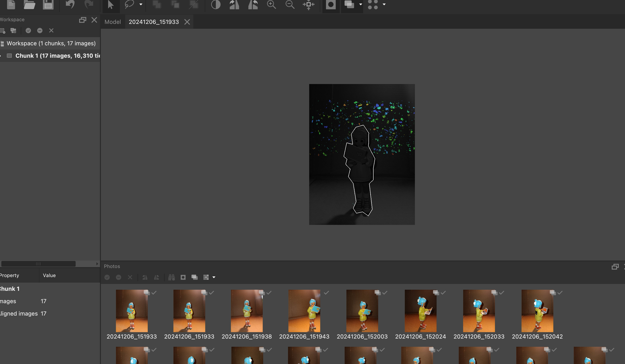Open thumbnail 20241206_152003
The width and height of the screenshot is (625, 364).
[x=362, y=311]
